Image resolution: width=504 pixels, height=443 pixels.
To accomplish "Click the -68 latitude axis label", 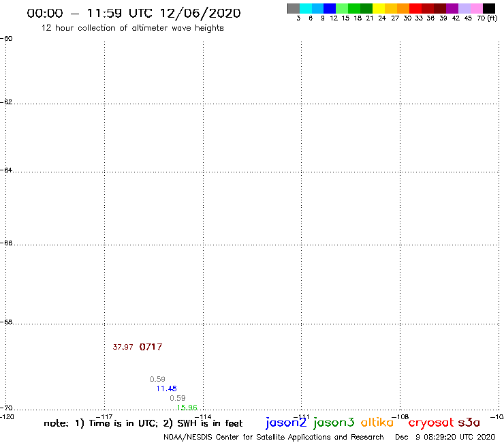I will click(x=6, y=322).
